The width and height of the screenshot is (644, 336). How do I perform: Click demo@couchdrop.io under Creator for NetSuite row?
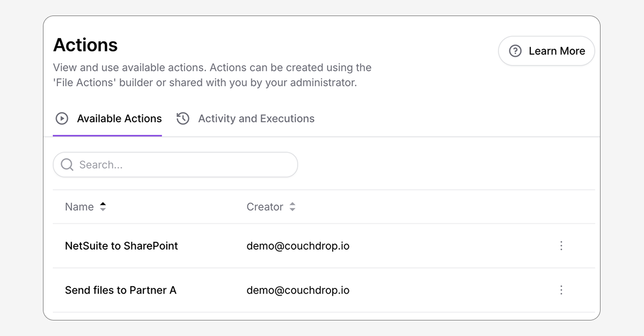[x=298, y=245]
